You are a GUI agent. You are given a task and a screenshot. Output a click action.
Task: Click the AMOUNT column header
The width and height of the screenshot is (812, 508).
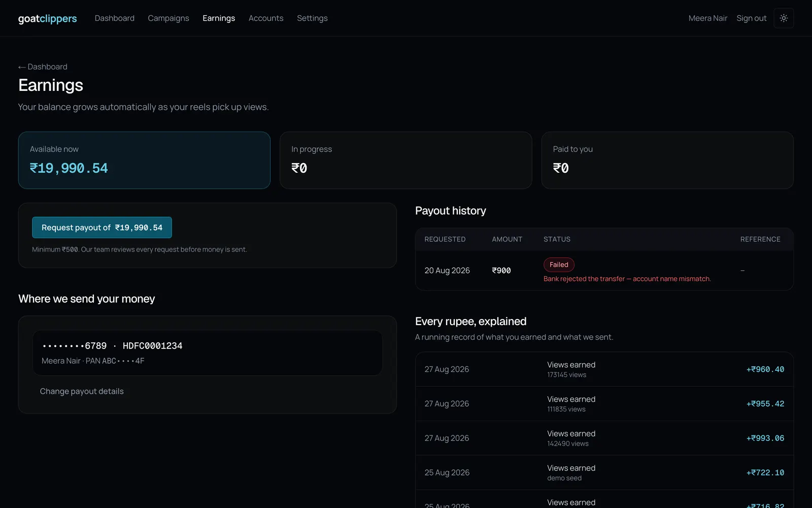coord(507,239)
